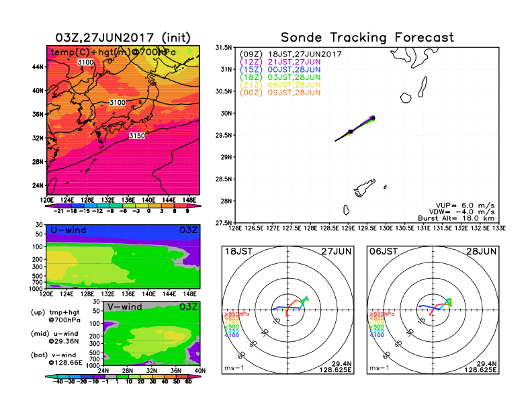Select legend entry "(09Z) 18JST,27JUN2017"

(290, 54)
